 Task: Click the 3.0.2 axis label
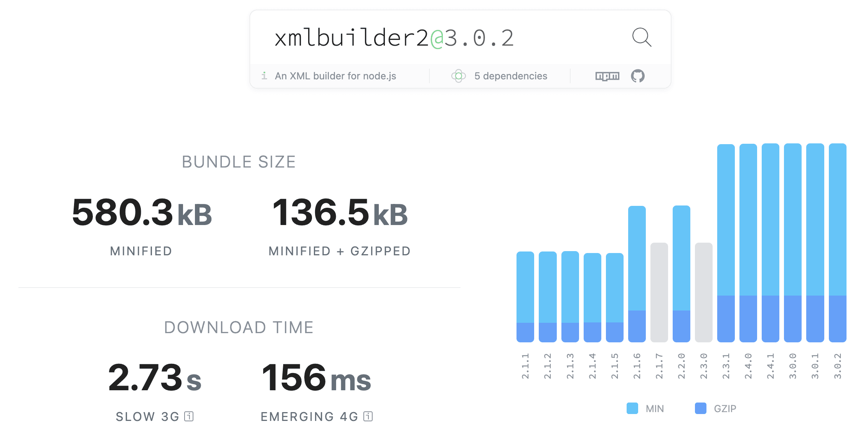(838, 366)
